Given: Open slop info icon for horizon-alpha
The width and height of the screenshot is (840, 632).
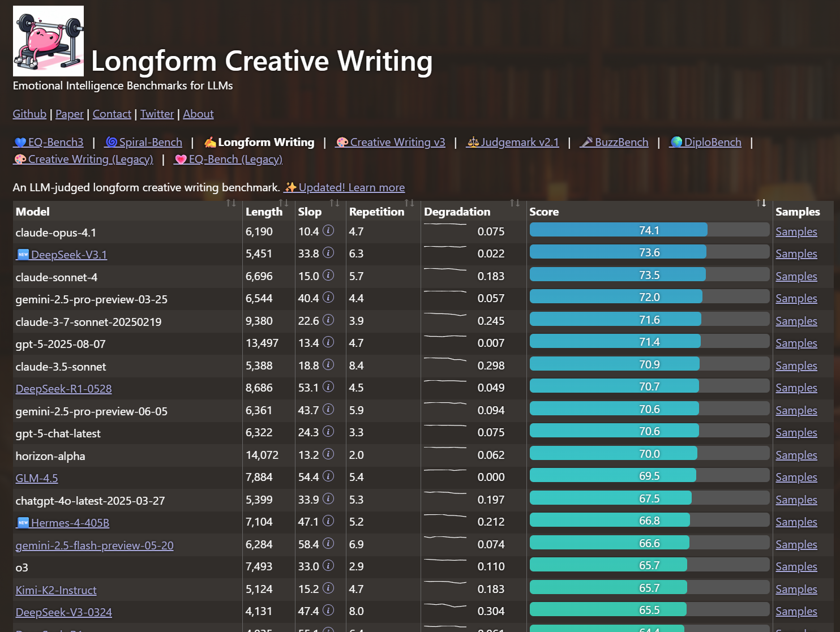Looking at the screenshot, I should 328,454.
